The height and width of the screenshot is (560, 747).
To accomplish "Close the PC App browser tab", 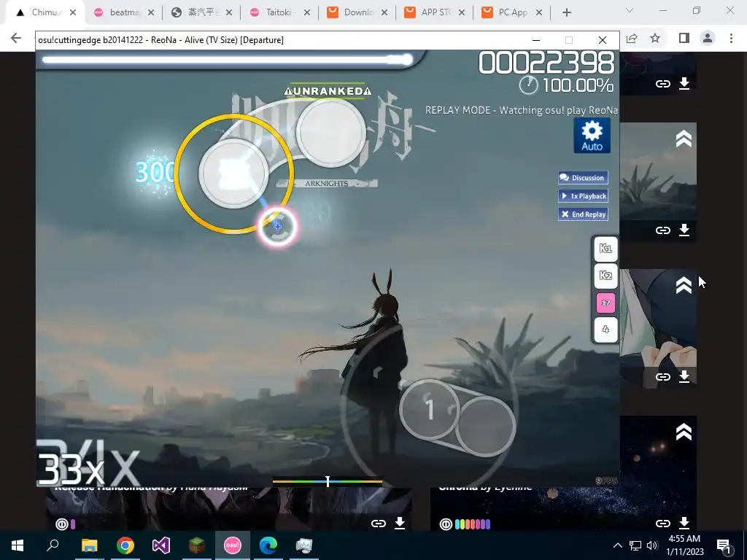I will (x=539, y=13).
